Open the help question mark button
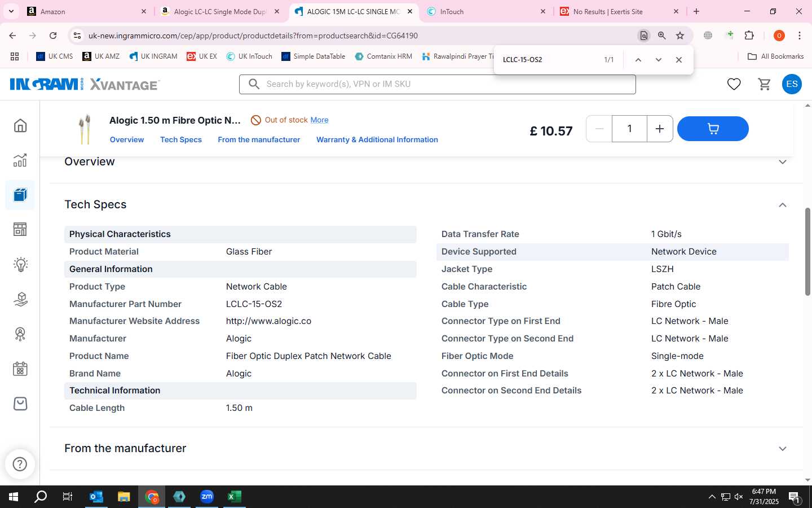 [x=20, y=464]
